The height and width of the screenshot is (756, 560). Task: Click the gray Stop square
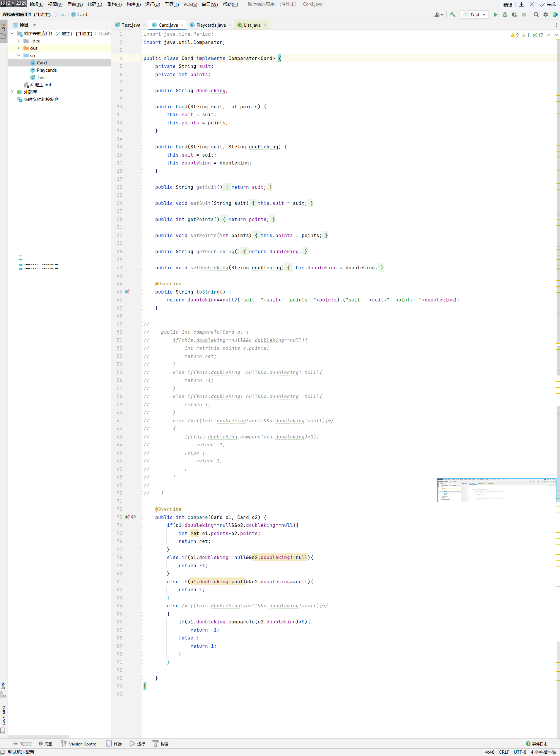(x=524, y=15)
